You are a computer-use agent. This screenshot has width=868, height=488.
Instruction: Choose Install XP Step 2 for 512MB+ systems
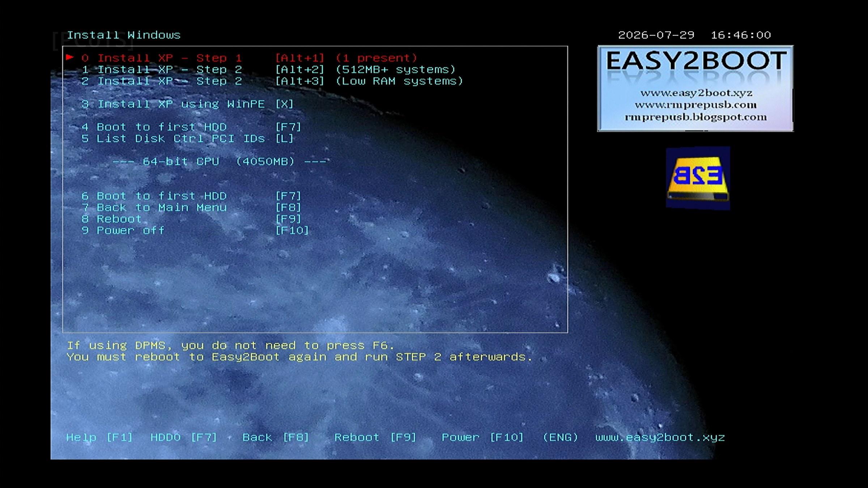pos(268,69)
